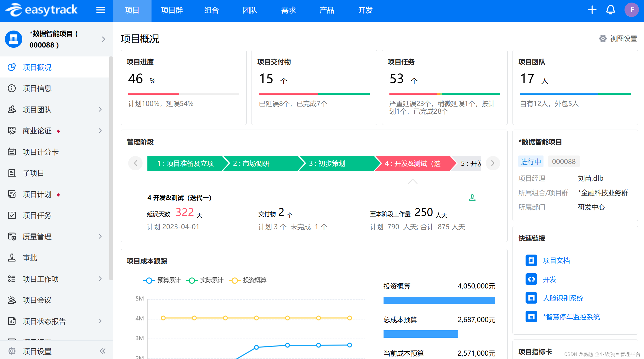This screenshot has height=359, width=644.
Task: Expand 项目团队 submenu arrow
Action: [100, 109]
